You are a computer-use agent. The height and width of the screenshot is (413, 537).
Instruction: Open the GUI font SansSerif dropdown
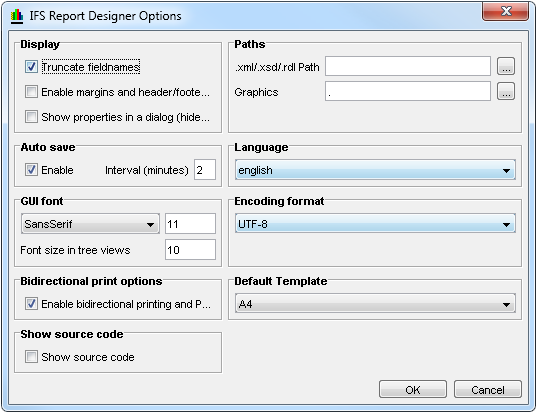coord(90,224)
